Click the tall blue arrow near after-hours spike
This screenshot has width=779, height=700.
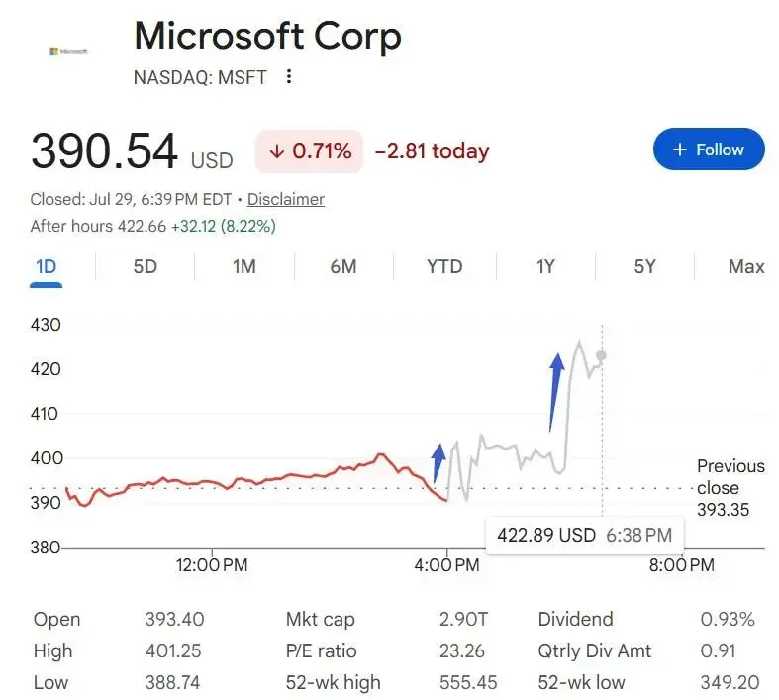[556, 392]
